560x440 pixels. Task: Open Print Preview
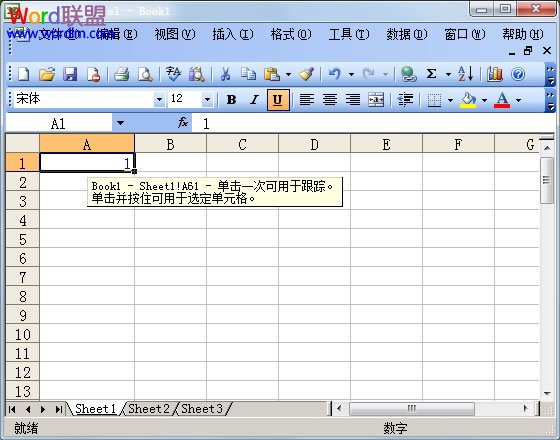point(145,74)
